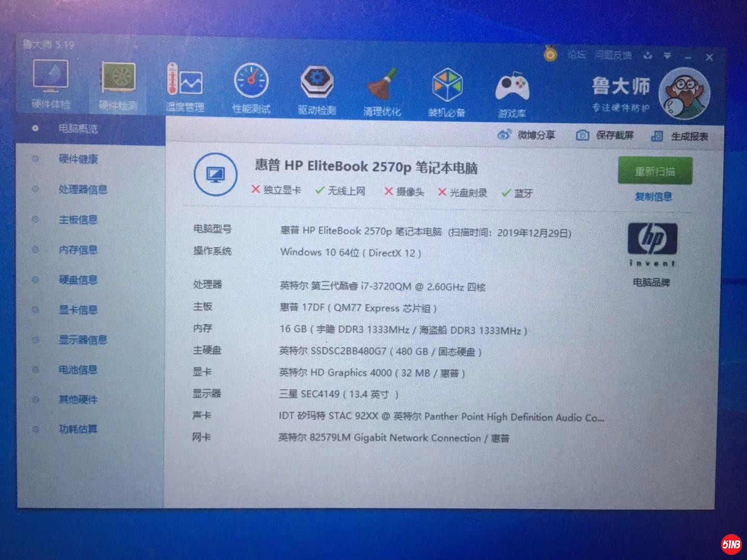Open 装机必备 software cube icon
Viewport: 747px width, 560px height.
tap(447, 90)
